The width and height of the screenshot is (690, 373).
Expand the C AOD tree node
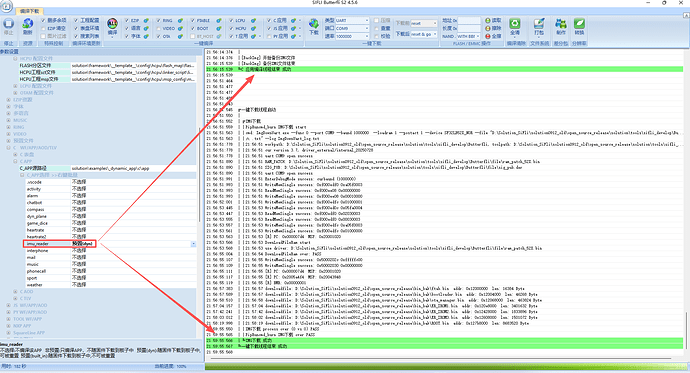tap(15, 292)
